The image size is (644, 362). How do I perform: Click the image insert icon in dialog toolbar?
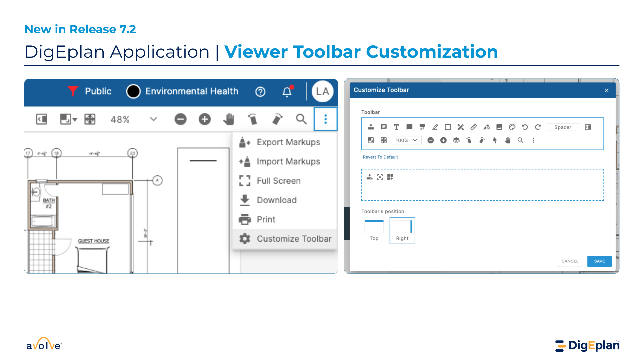[499, 127]
